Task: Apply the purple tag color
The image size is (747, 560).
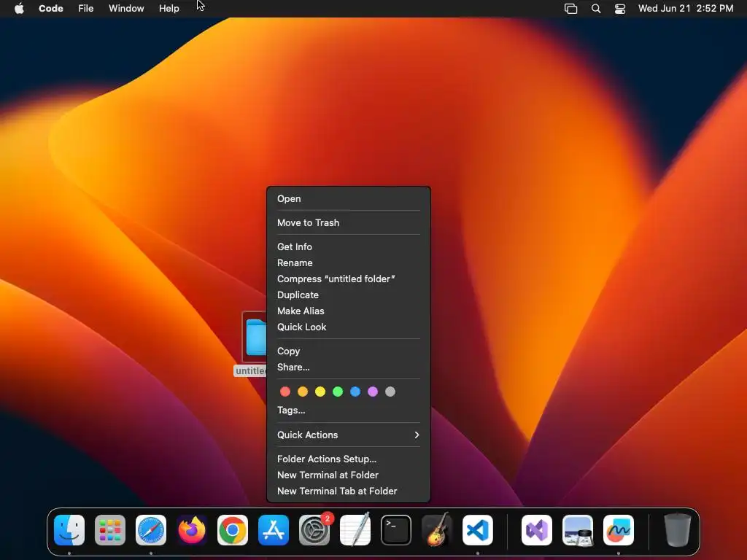Action: [373, 392]
